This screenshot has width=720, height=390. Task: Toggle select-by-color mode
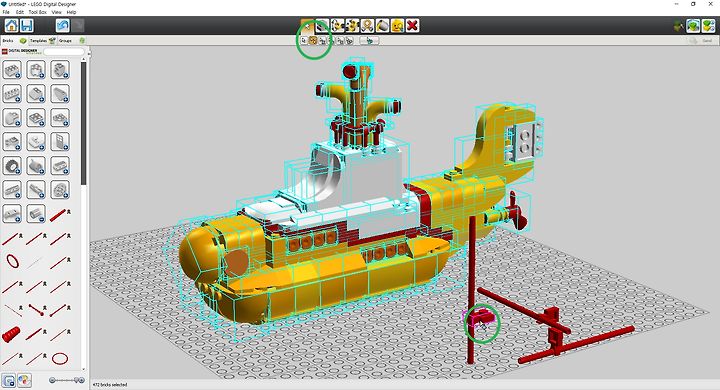point(331,40)
